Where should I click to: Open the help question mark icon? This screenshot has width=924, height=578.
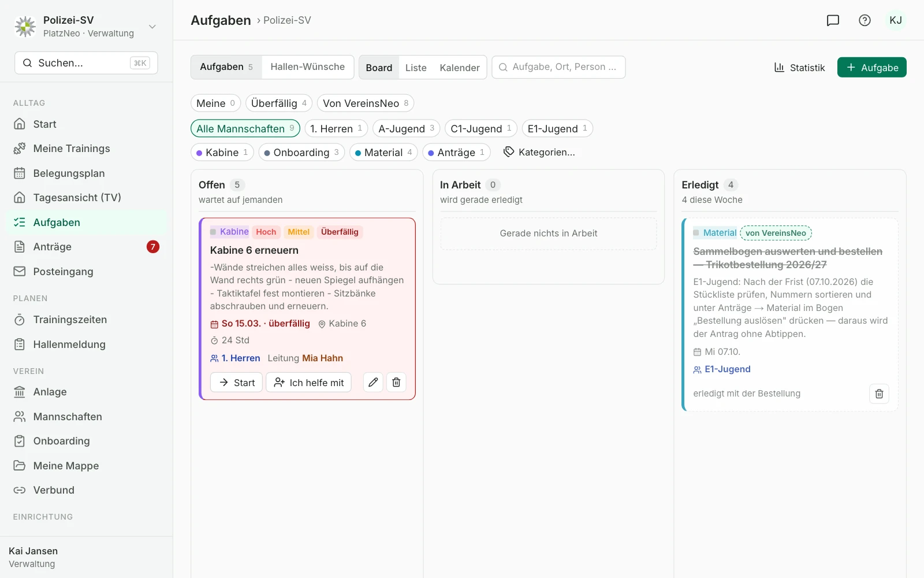click(865, 20)
